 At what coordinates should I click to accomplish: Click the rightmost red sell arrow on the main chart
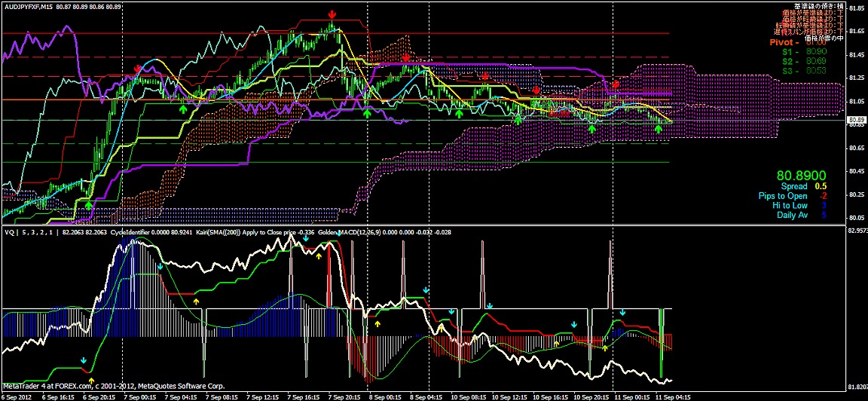616,84
